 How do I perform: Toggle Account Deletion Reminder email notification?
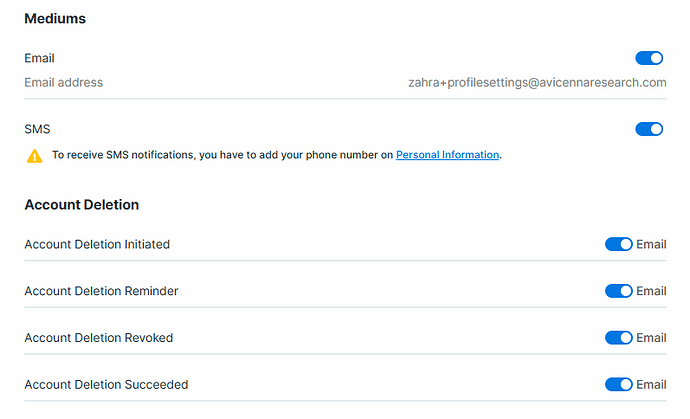click(x=619, y=291)
